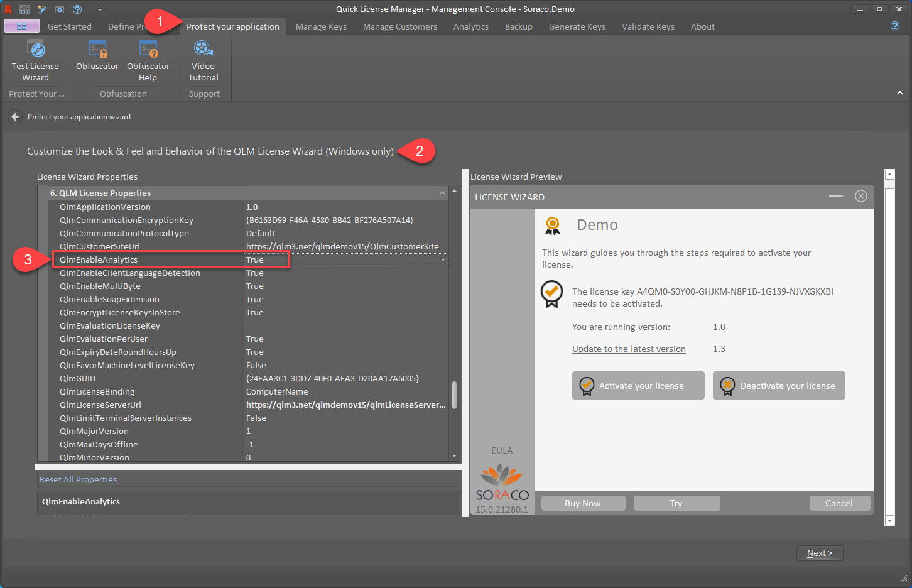912x588 pixels.
Task: Click the Reset All Properties link
Action: pos(78,479)
